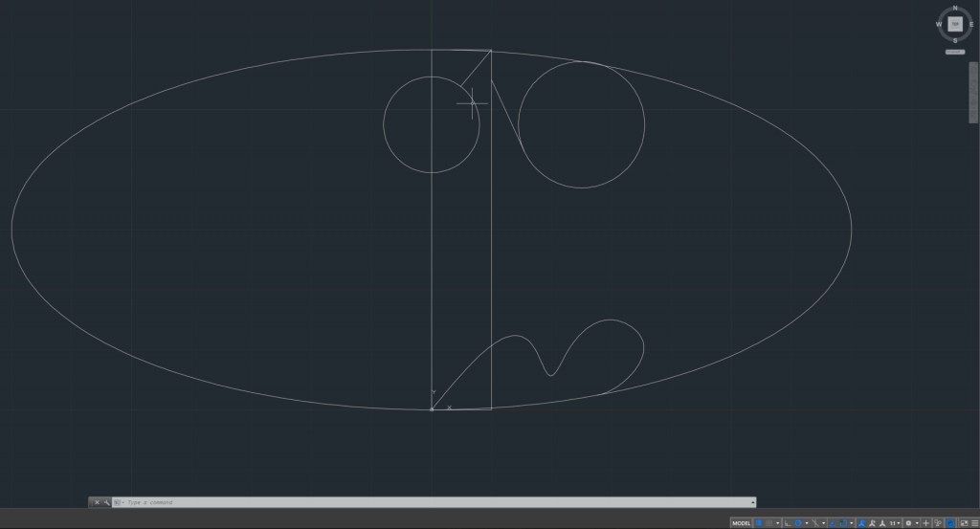Viewport: 980px width, 529px height.
Task: Toggle auto-add annotation scales
Action: 872,522
